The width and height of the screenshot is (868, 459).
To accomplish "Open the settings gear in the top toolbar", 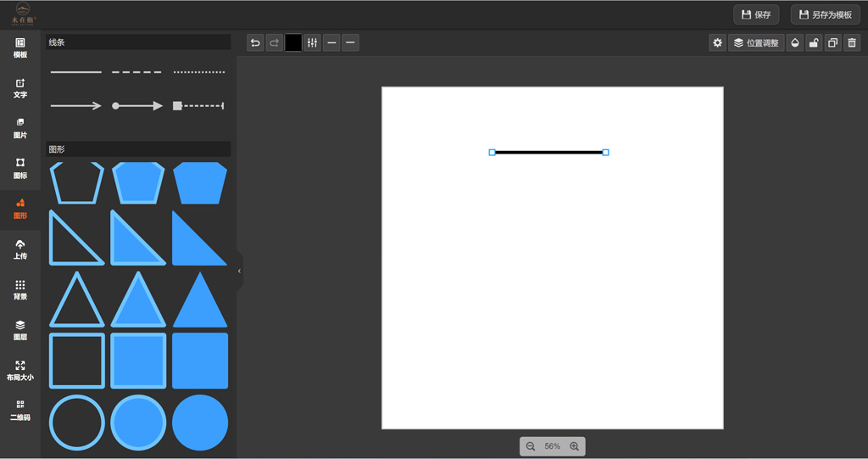I will pyautogui.click(x=717, y=42).
